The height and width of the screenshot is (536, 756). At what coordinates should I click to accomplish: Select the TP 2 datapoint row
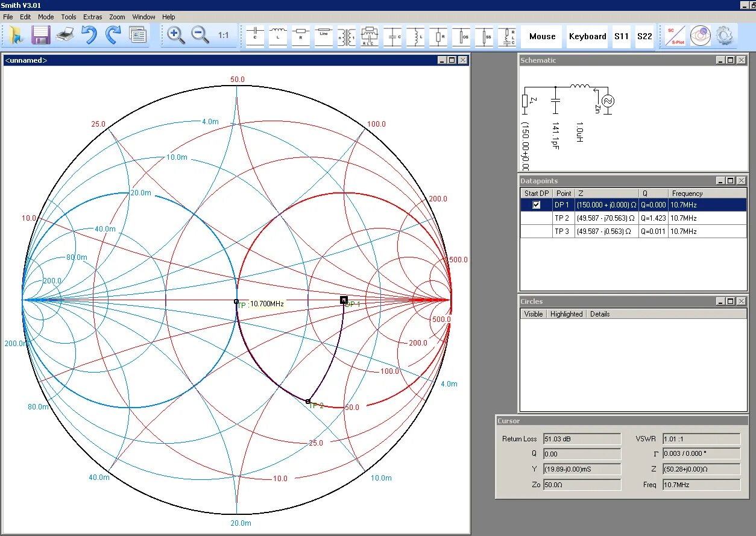point(634,218)
